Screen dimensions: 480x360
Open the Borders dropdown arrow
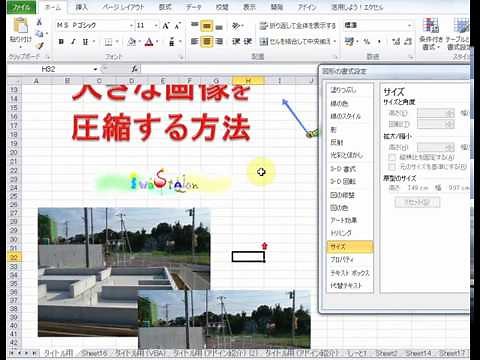[x=118, y=42]
